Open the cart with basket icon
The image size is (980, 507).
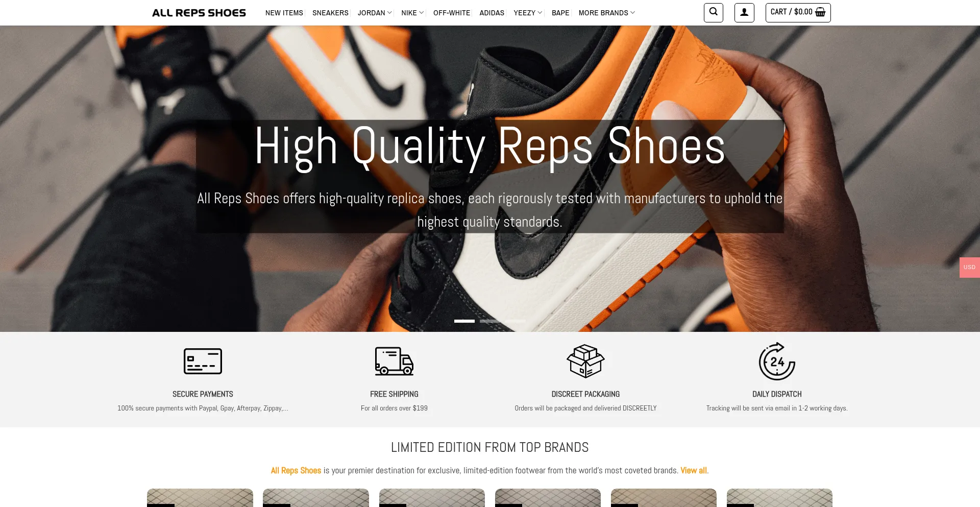point(798,12)
